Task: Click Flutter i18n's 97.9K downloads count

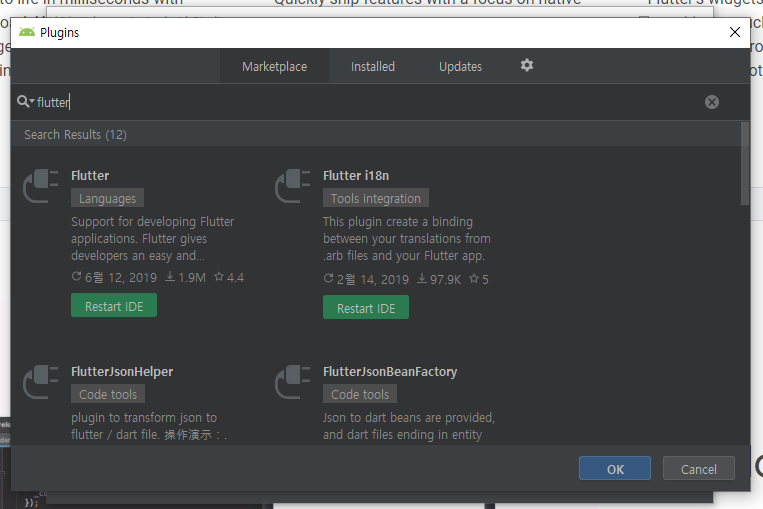Action: [x=439, y=279]
